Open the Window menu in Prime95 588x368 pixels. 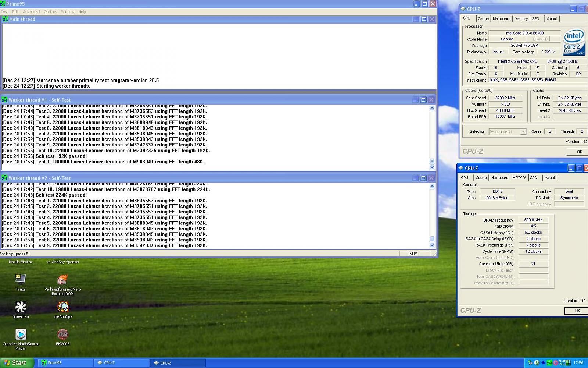click(68, 12)
